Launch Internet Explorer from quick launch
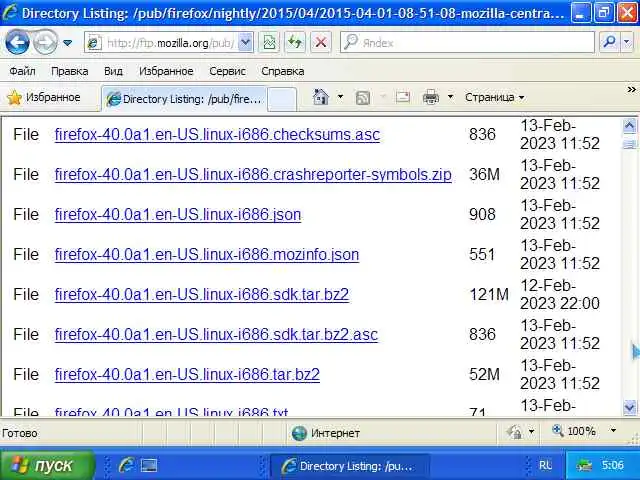Screen dimensions: 640x480 [127, 465]
